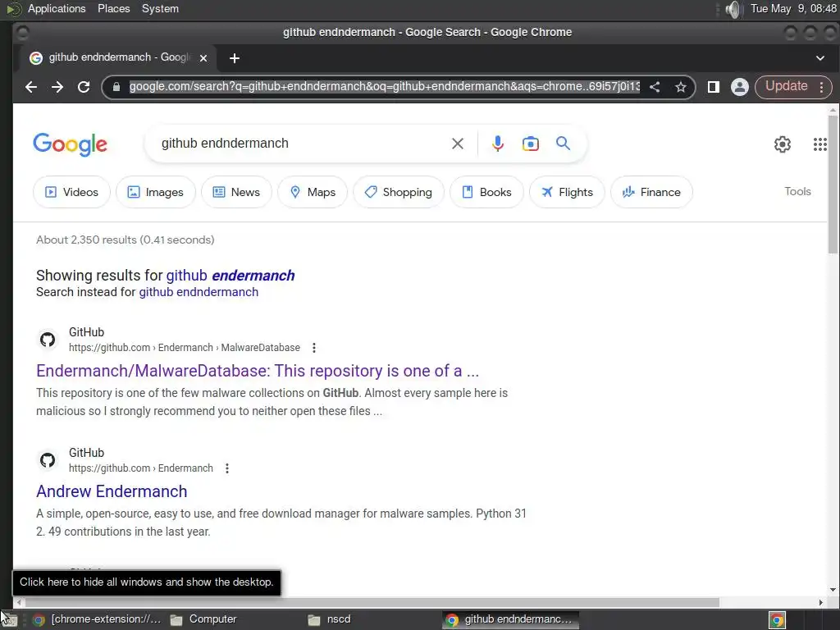Click the github.com › Endermanch URL breadcrumb
The image size is (840, 630).
point(141,468)
